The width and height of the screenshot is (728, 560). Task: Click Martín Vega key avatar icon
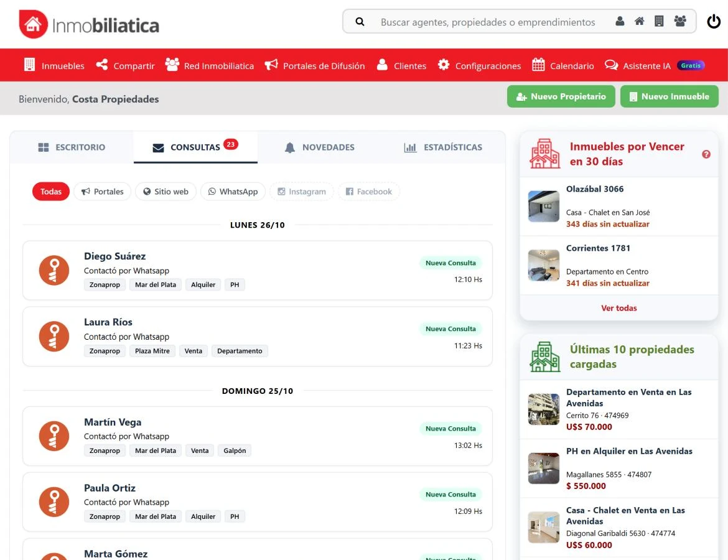(x=54, y=436)
